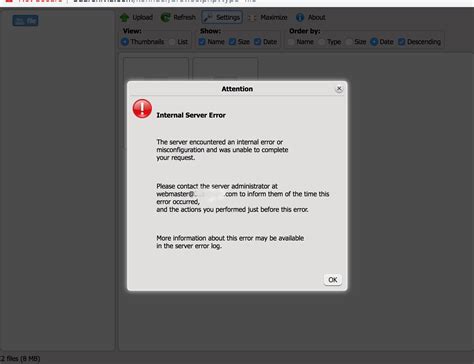The width and height of the screenshot is (474, 364).
Task: Select the highlighted folder in left tree
Action: pos(25,21)
